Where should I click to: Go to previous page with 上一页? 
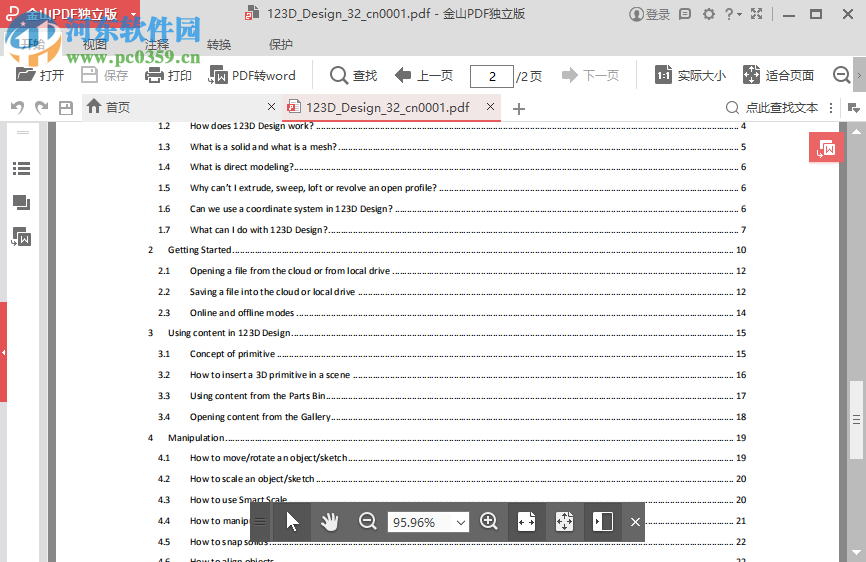pos(423,75)
